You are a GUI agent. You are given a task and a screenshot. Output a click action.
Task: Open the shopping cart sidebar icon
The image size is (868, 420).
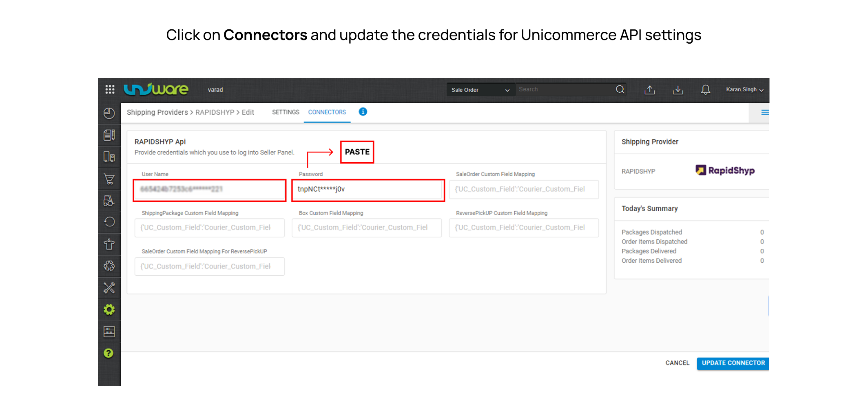tap(109, 179)
